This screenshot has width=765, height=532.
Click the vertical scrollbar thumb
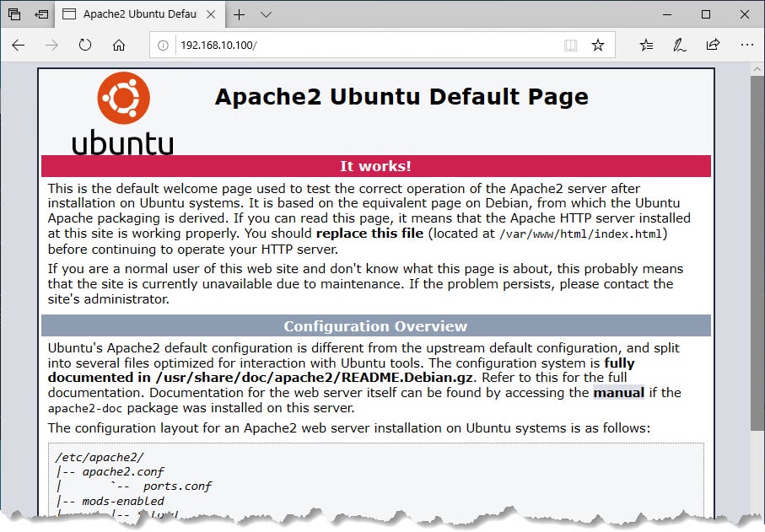tap(757, 253)
